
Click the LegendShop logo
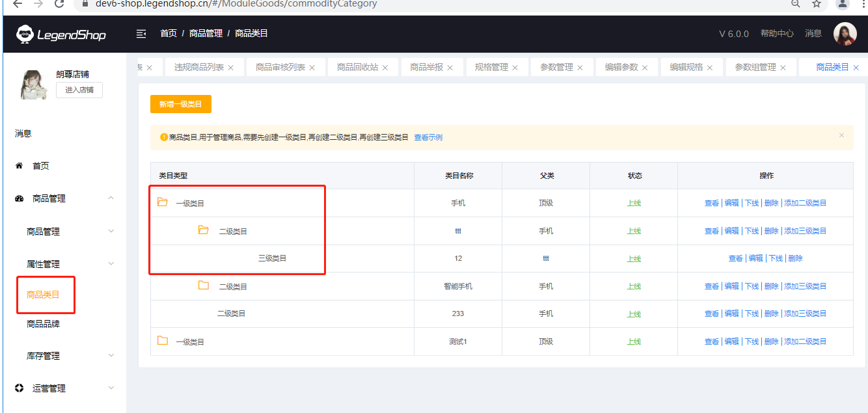[x=61, y=34]
